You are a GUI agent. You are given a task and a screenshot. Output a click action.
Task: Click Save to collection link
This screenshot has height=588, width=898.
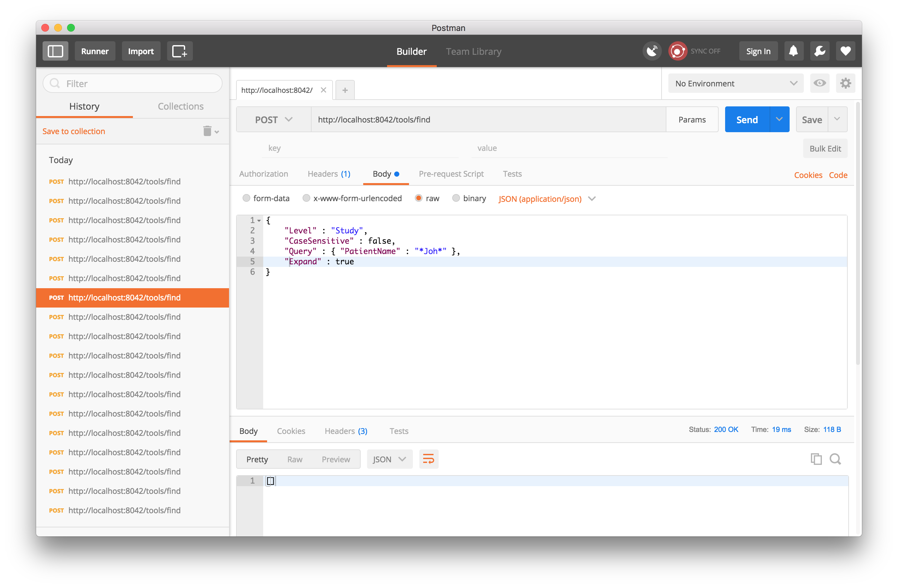74,131
